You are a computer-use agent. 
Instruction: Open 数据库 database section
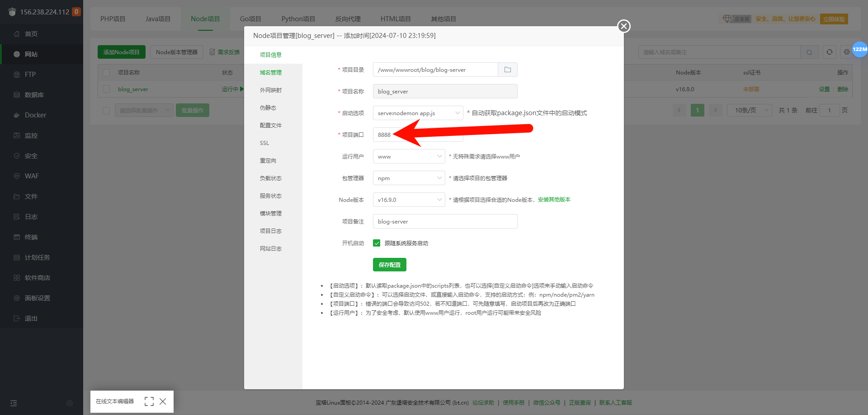tap(34, 95)
